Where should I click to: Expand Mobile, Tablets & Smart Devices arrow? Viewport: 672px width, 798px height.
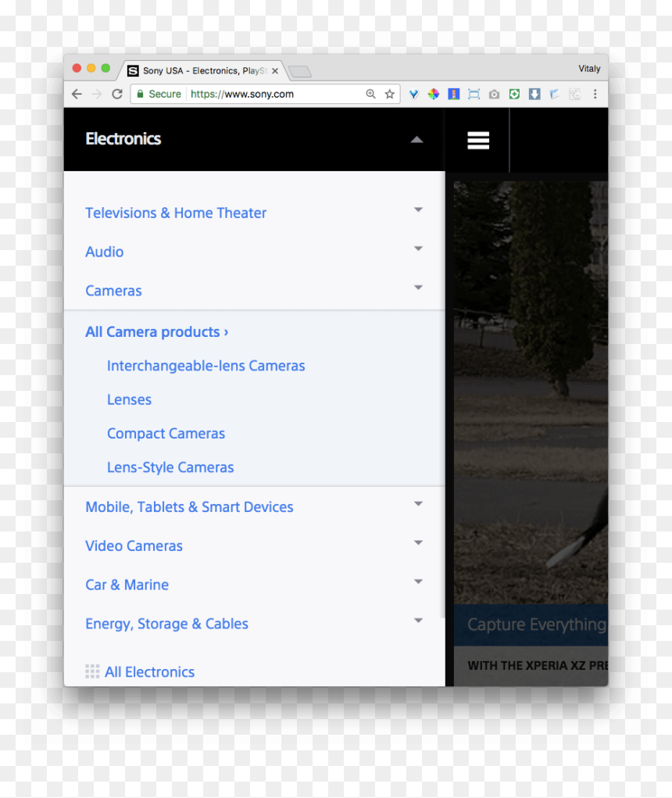pos(418,504)
